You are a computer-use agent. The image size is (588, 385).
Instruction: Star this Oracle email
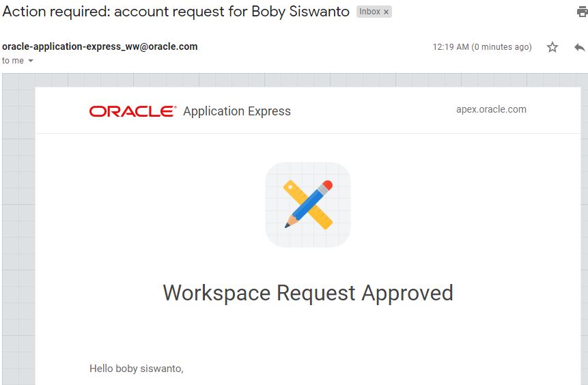(x=552, y=47)
